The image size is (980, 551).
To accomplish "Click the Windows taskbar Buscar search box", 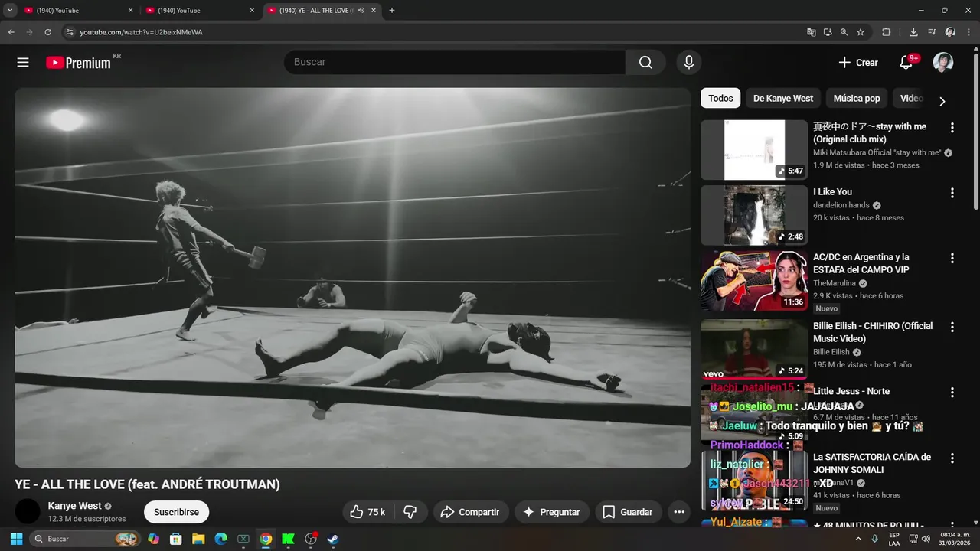I will (84, 539).
